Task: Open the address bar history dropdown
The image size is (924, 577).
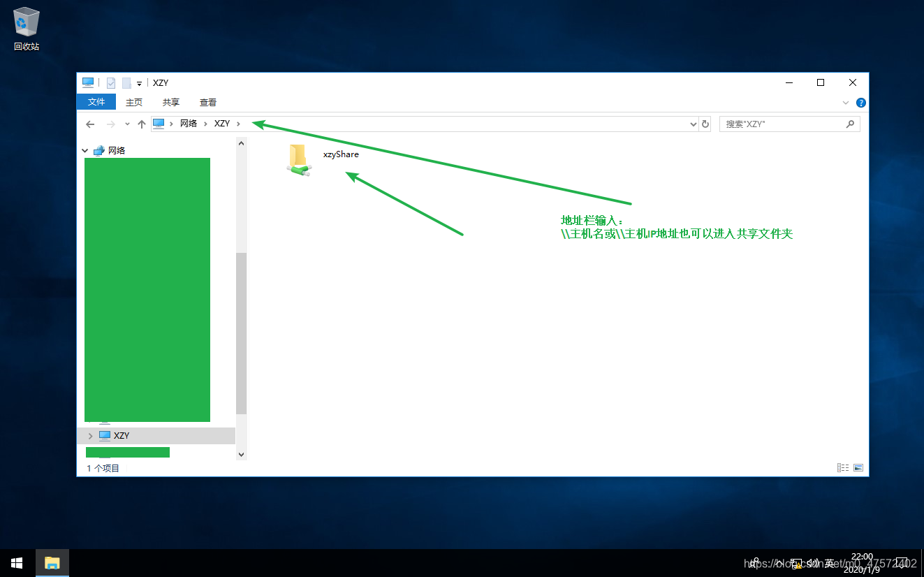Action: [694, 124]
